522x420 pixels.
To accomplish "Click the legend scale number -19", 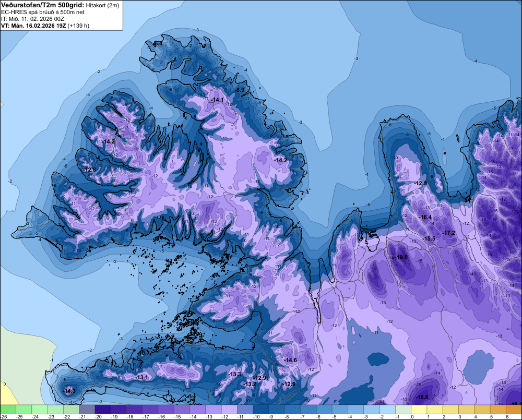I will click(x=114, y=417).
